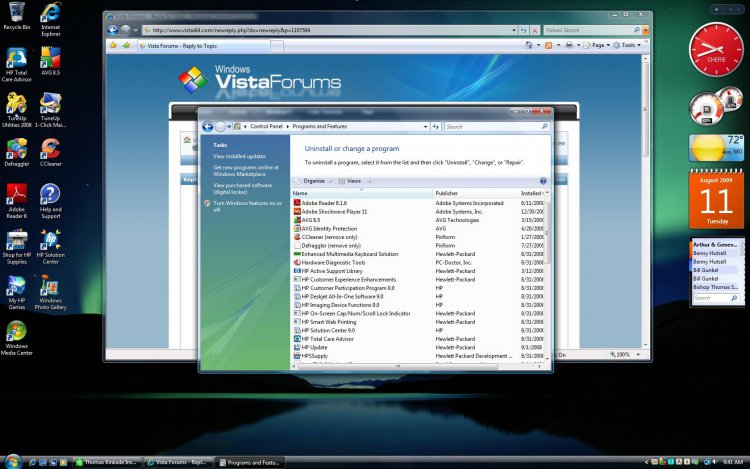Open TuneUp Utilities 2008 desktop icon
Viewport: 750px width, 469px height.
tap(16, 110)
